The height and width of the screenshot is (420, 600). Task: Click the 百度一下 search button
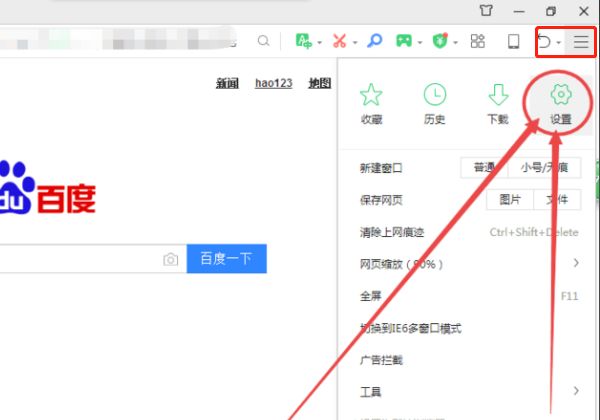pyautogui.click(x=227, y=259)
